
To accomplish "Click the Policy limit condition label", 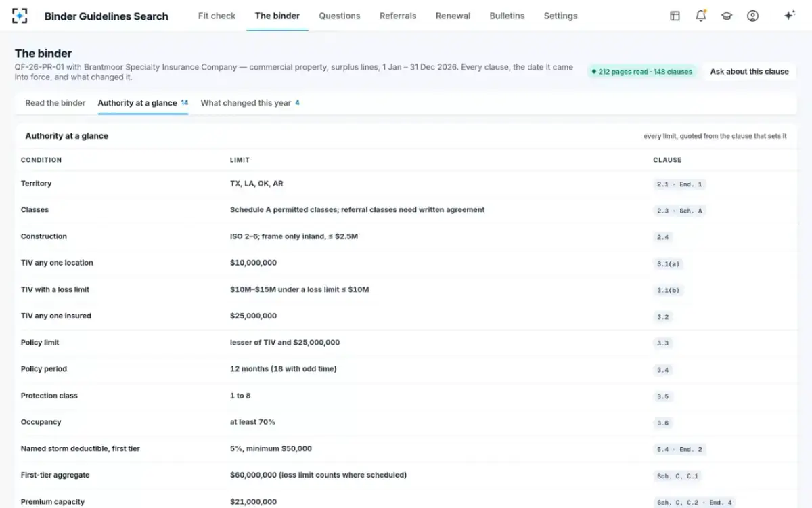I will (x=40, y=343).
